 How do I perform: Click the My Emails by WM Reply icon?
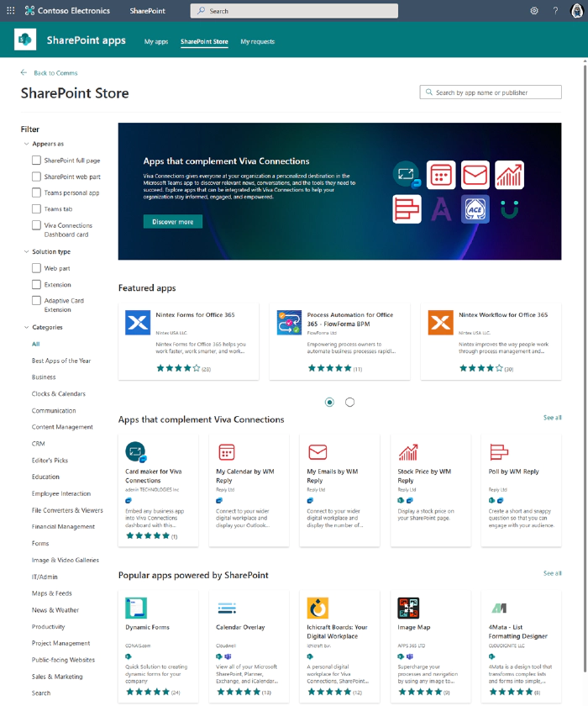click(318, 451)
